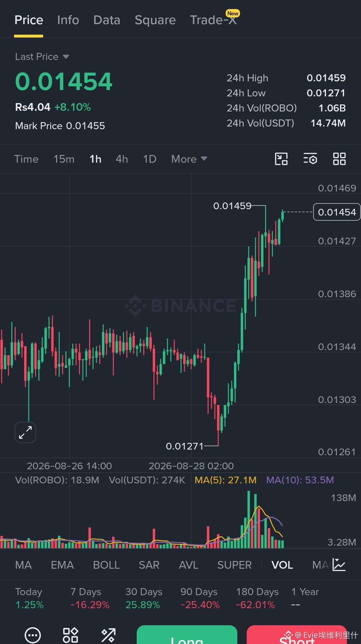Enable the AVL indicator
This screenshot has width=361, height=644.
click(x=189, y=565)
